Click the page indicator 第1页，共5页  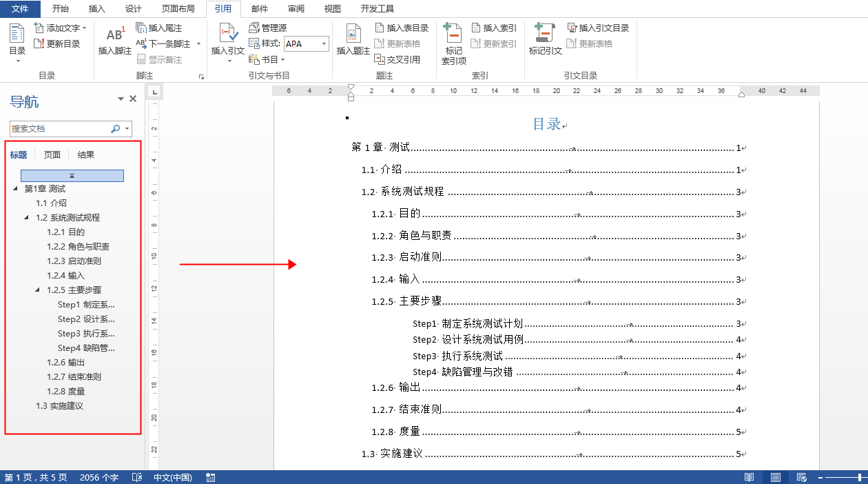point(36,477)
